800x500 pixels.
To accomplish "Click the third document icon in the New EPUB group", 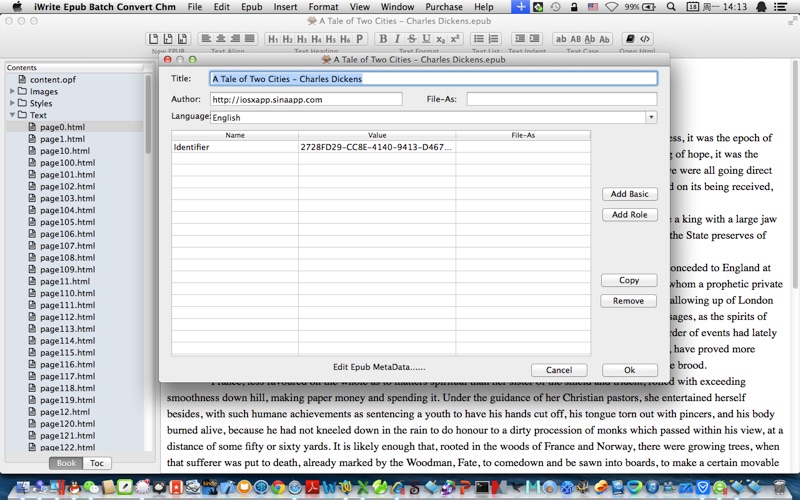I will point(182,39).
